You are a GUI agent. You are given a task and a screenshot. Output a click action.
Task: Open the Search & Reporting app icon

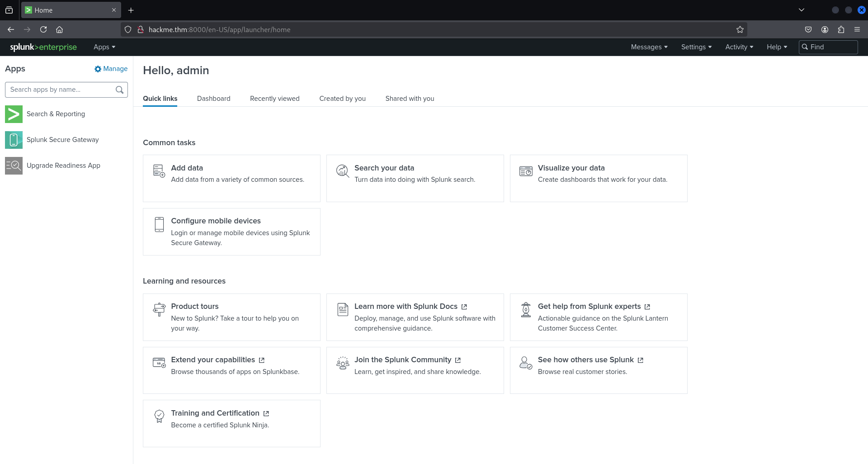pyautogui.click(x=14, y=114)
